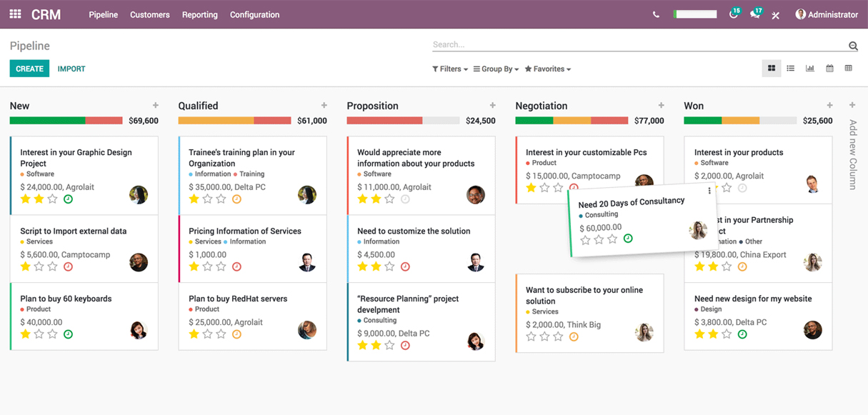868x415 pixels.
Task: Open the graph view
Action: pyautogui.click(x=809, y=68)
